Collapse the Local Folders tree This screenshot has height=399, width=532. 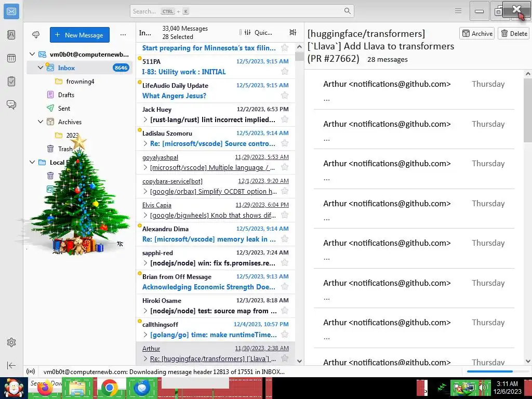[32, 162]
